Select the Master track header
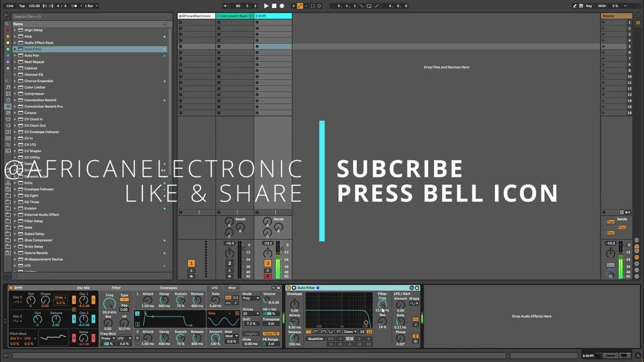The height and width of the screenshot is (362, 644). (x=617, y=16)
